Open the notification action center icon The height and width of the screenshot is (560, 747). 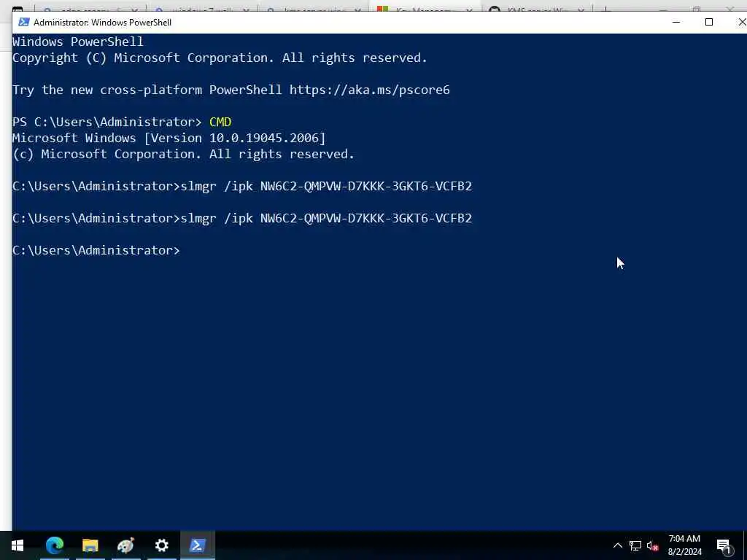click(724, 546)
